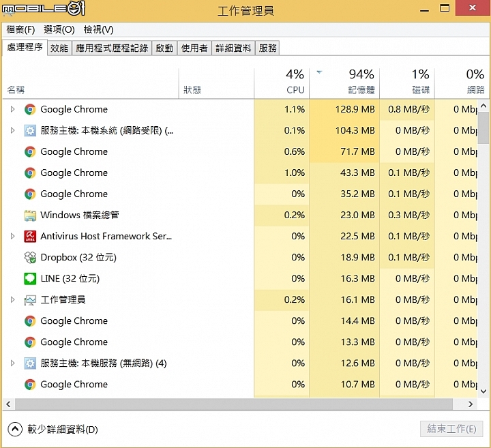
Task: Switch to the 效能 tab
Action: (x=59, y=48)
